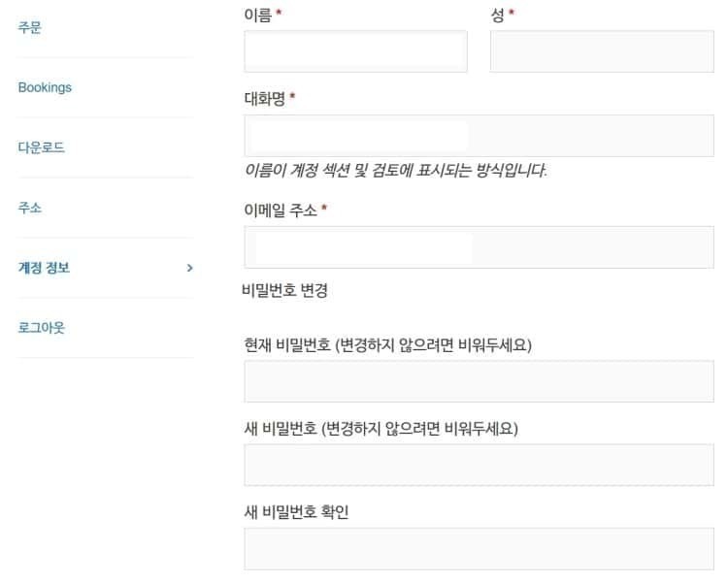
Task: Click the 성 label text
Action: pos(498,15)
